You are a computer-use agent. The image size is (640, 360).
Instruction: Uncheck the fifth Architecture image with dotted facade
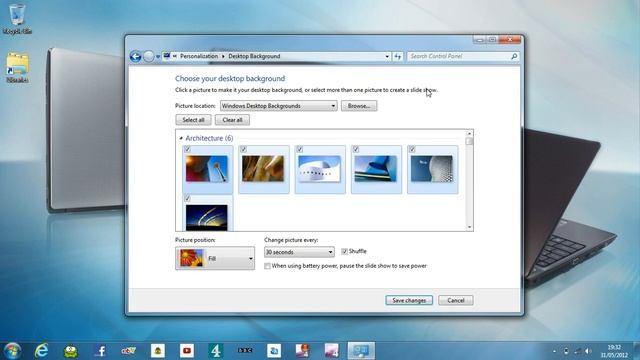coord(412,149)
